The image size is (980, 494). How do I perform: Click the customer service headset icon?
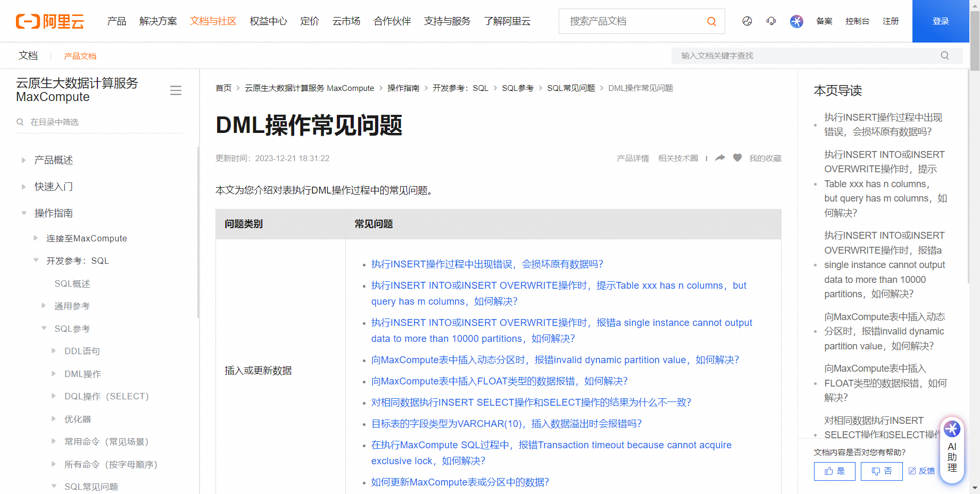pyautogui.click(x=771, y=21)
